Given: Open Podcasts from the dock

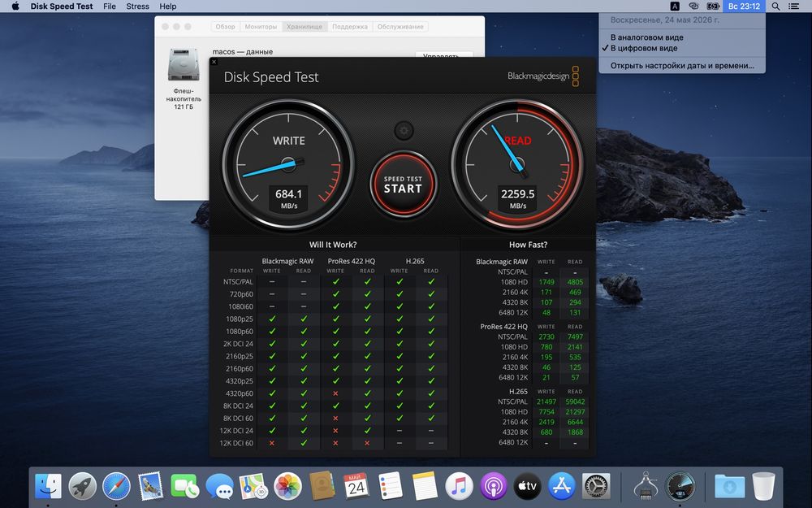Looking at the screenshot, I should pyautogui.click(x=493, y=486).
